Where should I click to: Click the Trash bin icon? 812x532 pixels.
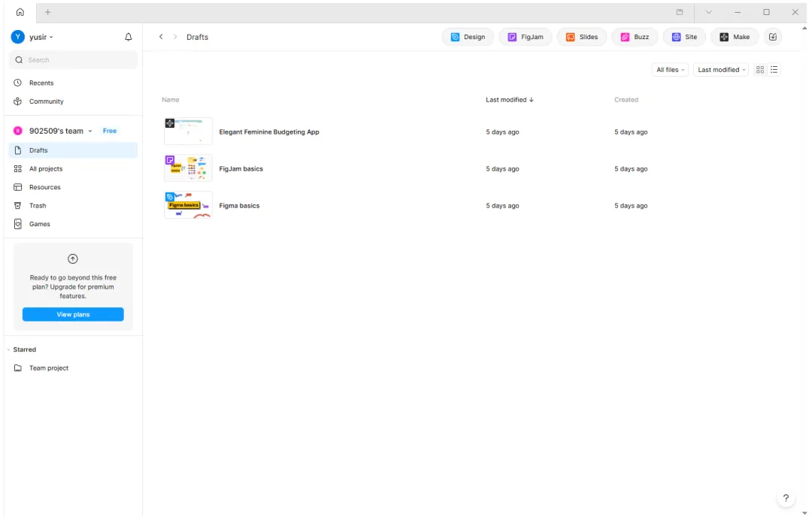point(17,205)
